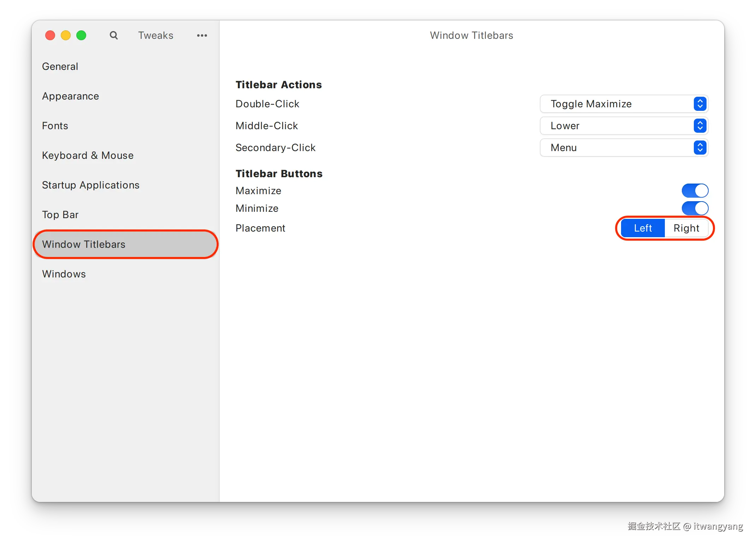This screenshot has height=545, width=756.
Task: Switch to Appearance settings
Action: [70, 96]
